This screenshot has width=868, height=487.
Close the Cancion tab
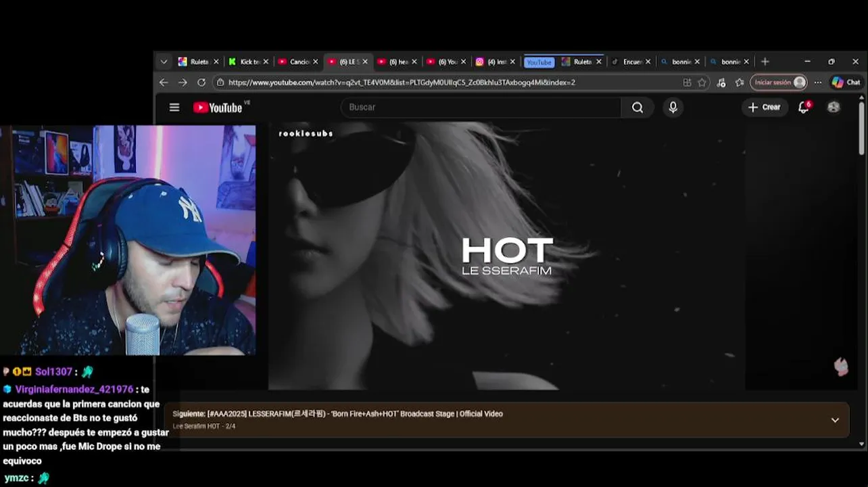tap(315, 62)
